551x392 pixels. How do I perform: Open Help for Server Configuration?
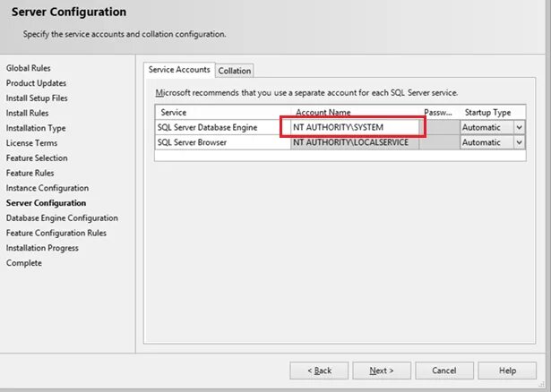pyautogui.click(x=507, y=371)
